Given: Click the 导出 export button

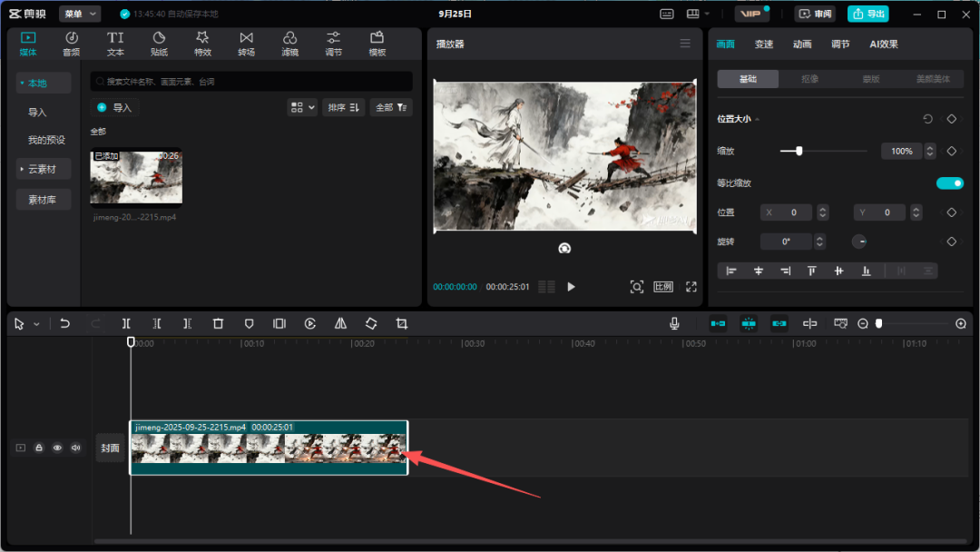Looking at the screenshot, I should [867, 14].
